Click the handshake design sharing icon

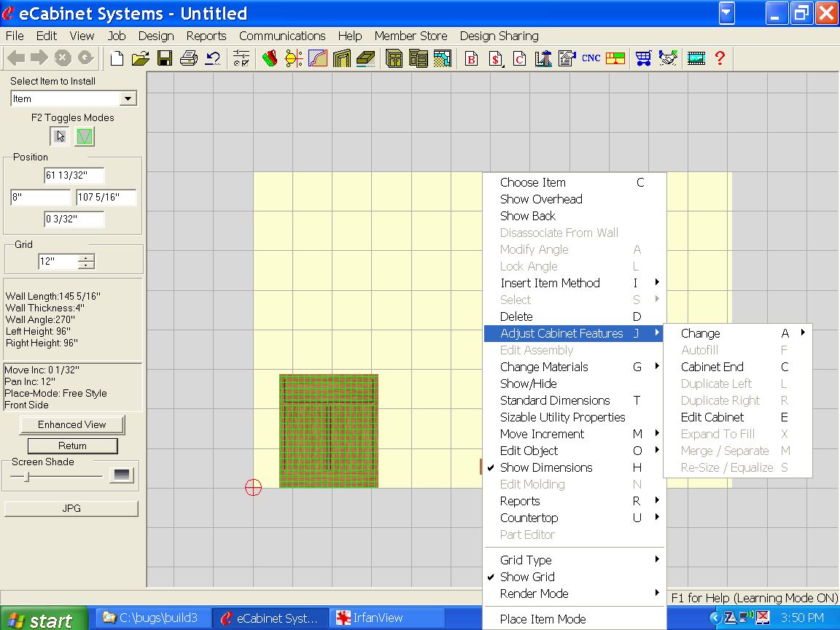click(668, 58)
